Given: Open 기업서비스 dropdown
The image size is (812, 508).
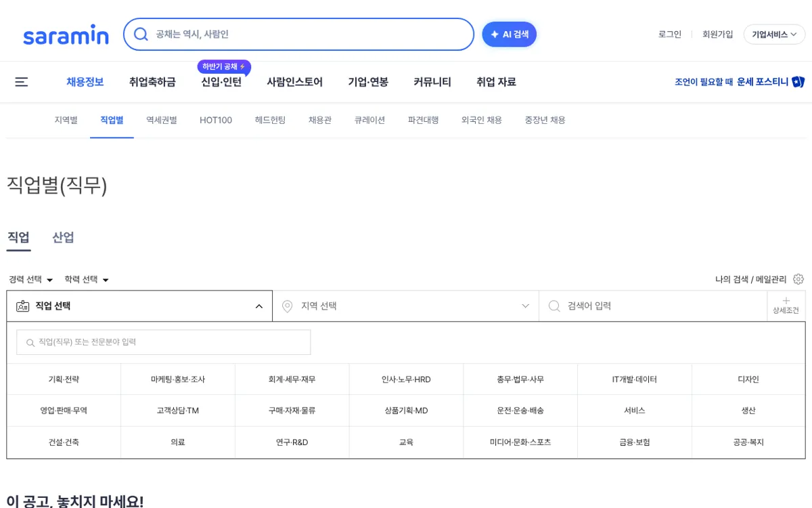Looking at the screenshot, I should click(774, 35).
